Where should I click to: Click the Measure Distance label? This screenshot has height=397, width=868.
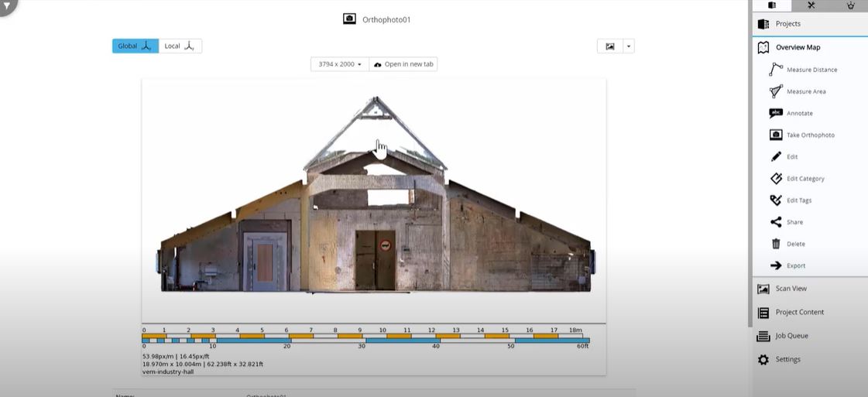[x=811, y=70]
